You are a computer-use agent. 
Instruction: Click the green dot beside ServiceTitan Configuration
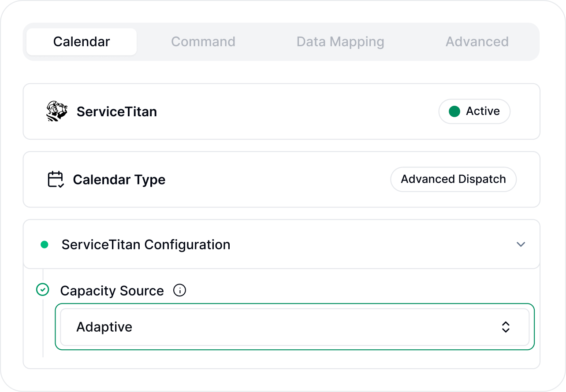click(45, 244)
